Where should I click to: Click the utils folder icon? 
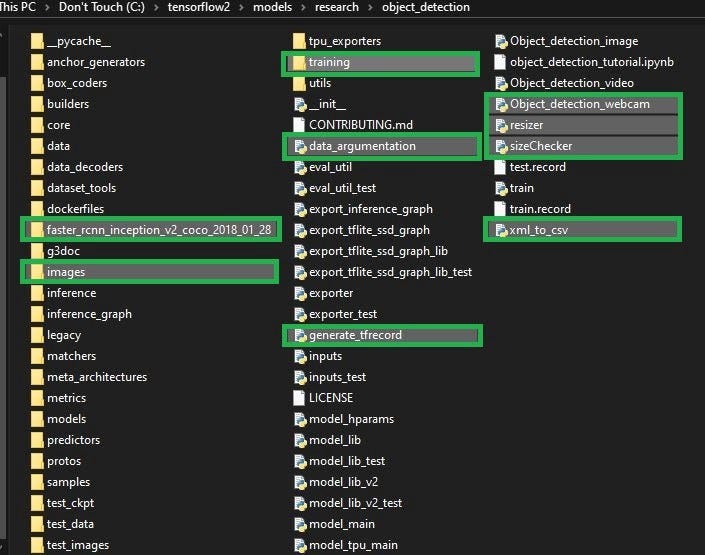tap(299, 83)
